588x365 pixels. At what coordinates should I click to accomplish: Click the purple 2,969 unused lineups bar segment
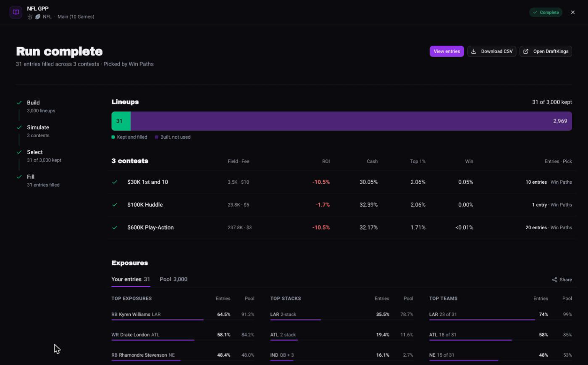pos(351,121)
